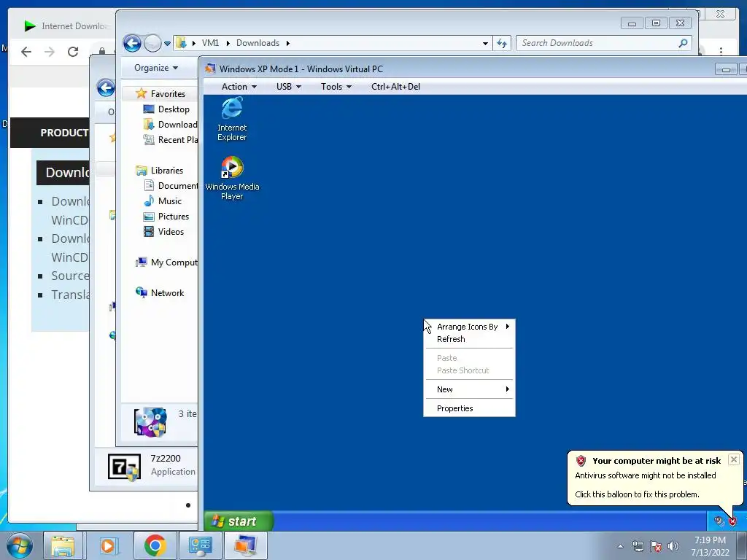Open Control Panel taskbar item
The width and height of the screenshot is (747, 560).
(x=200, y=545)
